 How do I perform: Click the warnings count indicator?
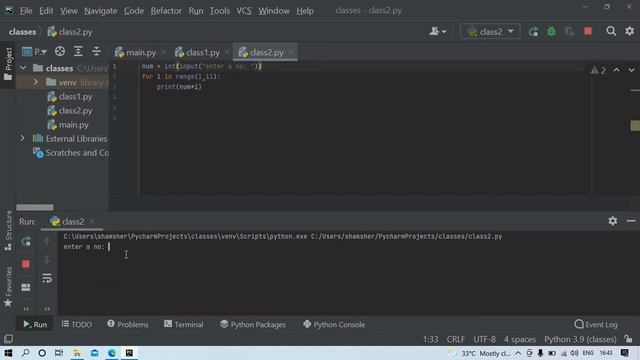598,70
